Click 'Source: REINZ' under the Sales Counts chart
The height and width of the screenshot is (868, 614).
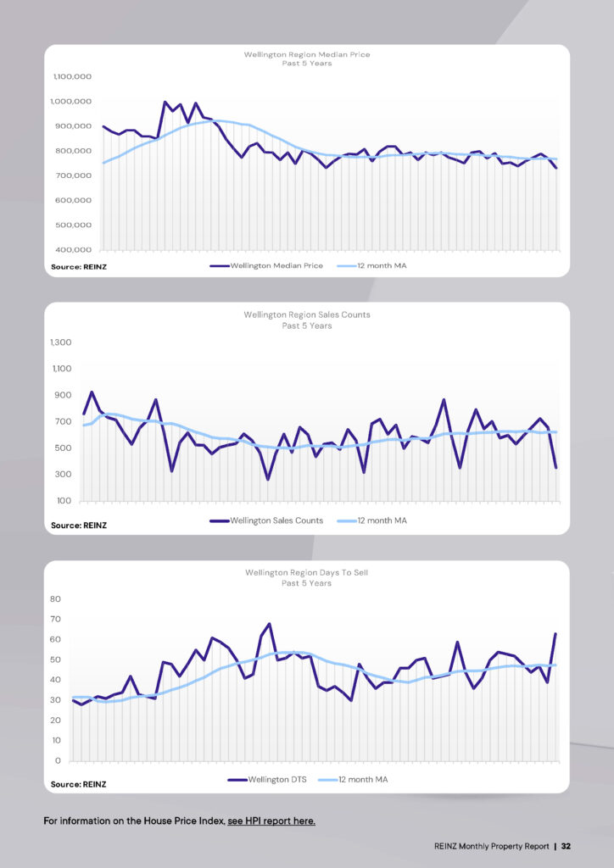79,526
